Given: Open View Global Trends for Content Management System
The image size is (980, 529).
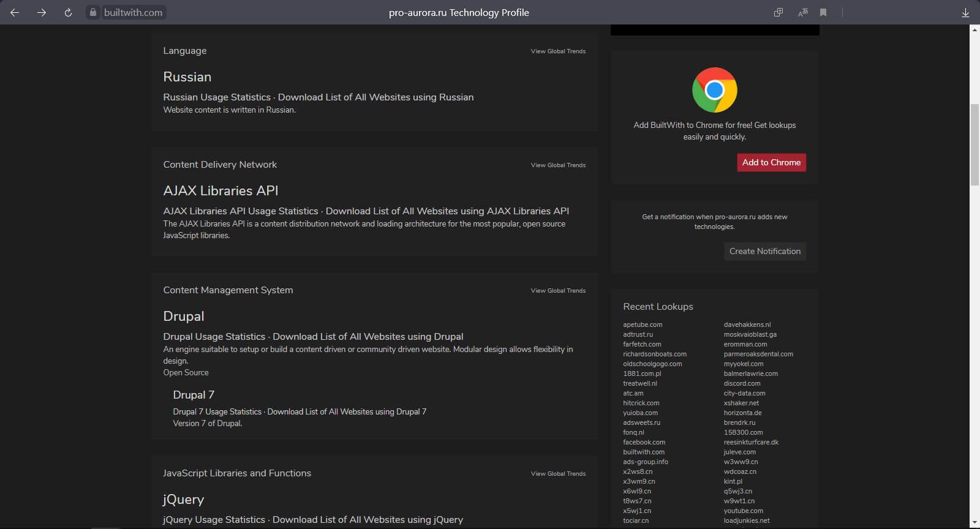Looking at the screenshot, I should pyautogui.click(x=558, y=291).
